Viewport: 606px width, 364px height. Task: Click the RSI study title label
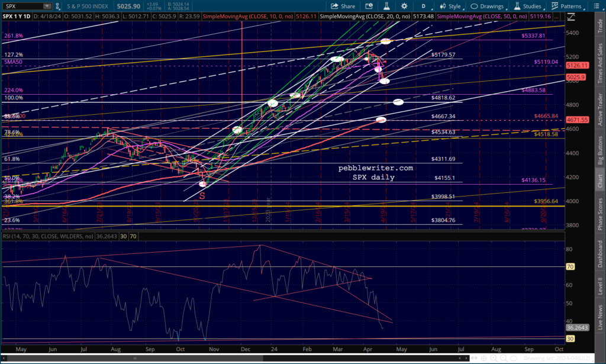click(48, 236)
